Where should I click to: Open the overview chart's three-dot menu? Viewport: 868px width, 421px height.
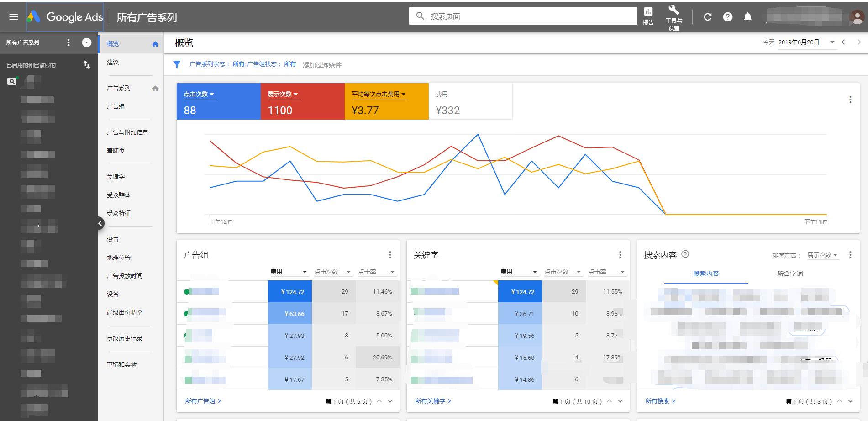pos(850,100)
